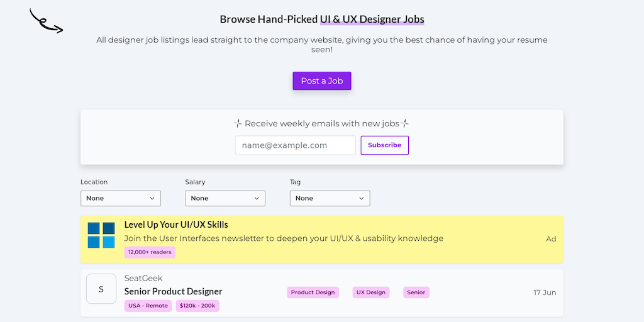Image resolution: width=644 pixels, height=322 pixels.
Task: Click the Senior tag badge
Action: click(416, 292)
